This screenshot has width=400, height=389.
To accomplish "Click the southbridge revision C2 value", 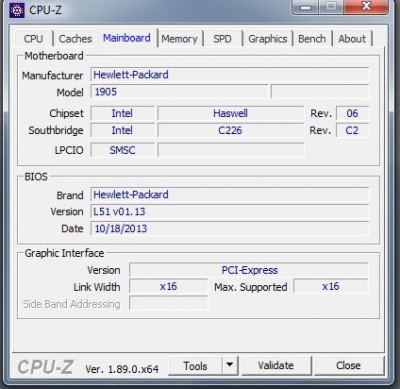I will click(x=352, y=130).
